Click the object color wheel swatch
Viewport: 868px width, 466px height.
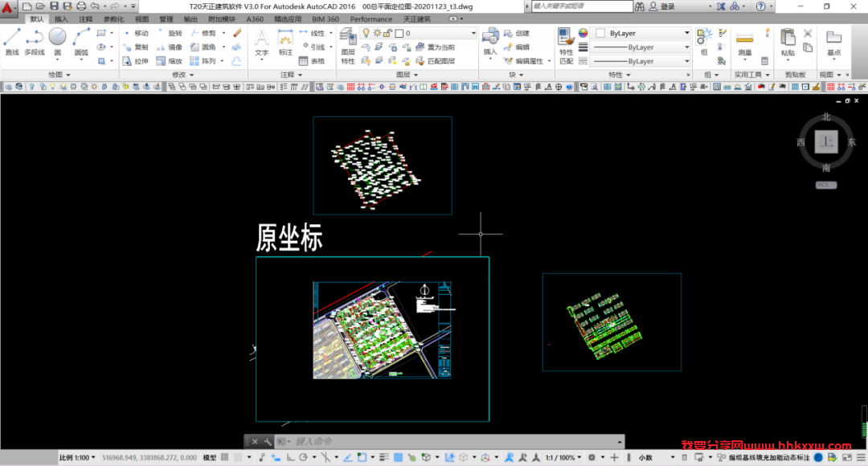click(583, 33)
